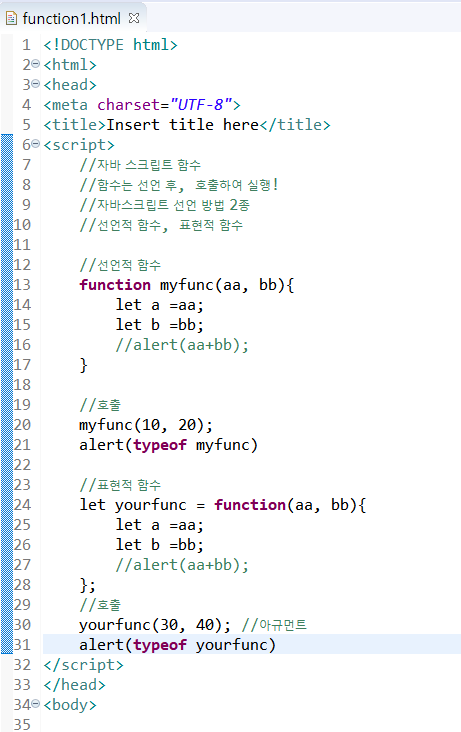Click line number 22 in the gutter
Viewport: 461px width, 732px height.
[22, 465]
